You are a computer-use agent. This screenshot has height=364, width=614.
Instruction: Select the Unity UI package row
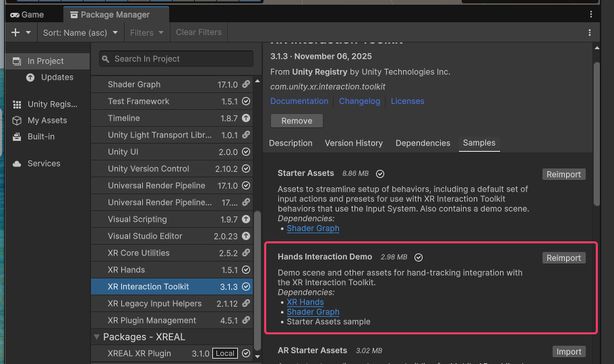172,152
